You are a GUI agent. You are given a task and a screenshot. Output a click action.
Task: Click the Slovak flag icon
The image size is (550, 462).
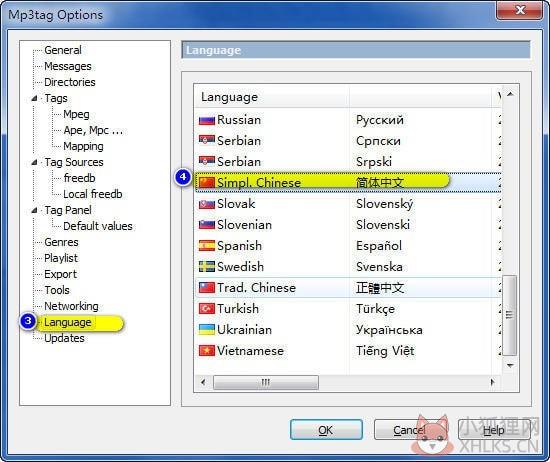(x=207, y=204)
